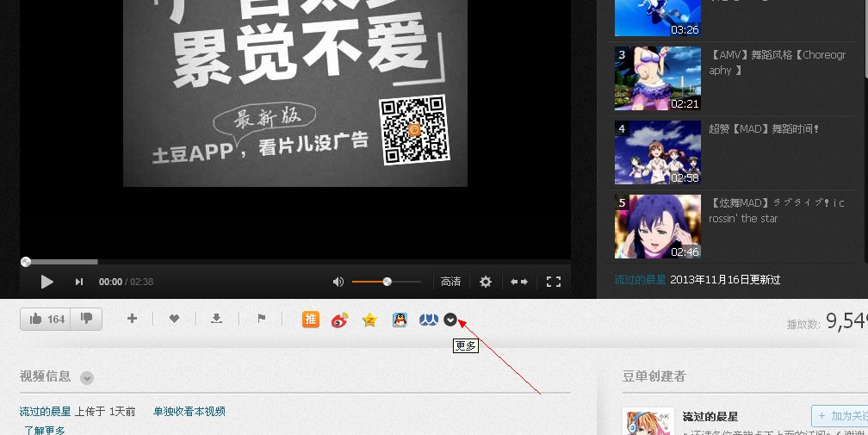Like the video with thumbs up 164

point(46,319)
